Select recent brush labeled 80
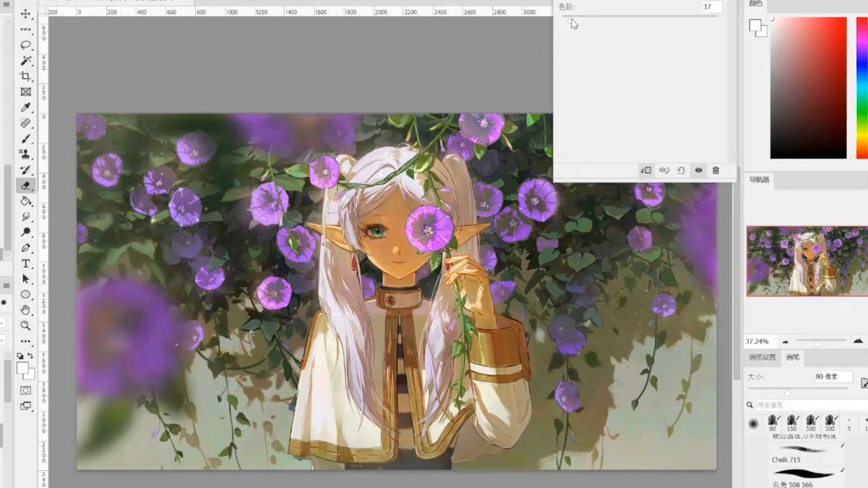The height and width of the screenshot is (488, 868). (x=773, y=423)
